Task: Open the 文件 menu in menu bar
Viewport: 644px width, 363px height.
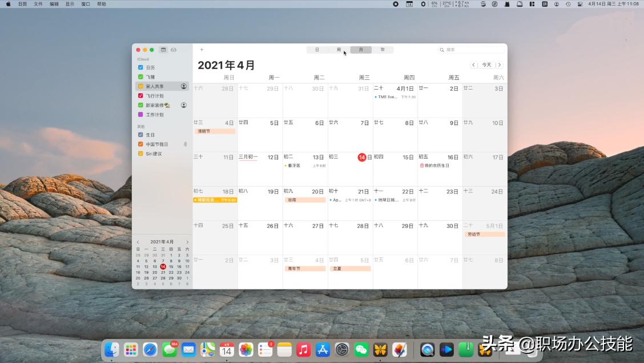Action: coord(38,4)
